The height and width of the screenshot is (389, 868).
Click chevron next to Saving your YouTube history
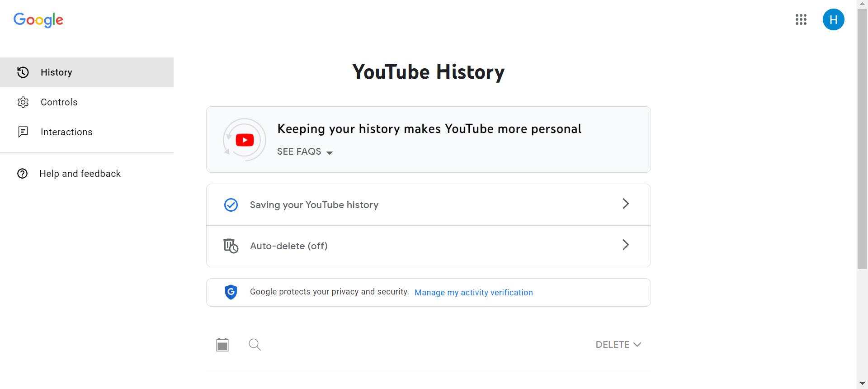tap(626, 204)
